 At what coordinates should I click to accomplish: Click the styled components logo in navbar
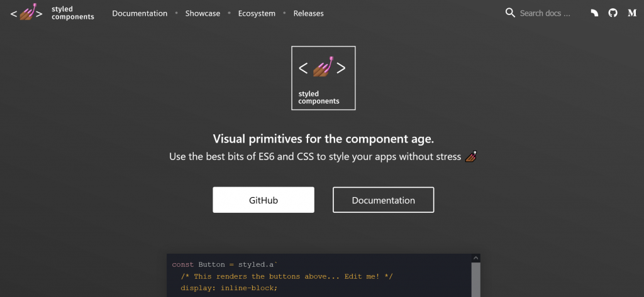pos(52,13)
